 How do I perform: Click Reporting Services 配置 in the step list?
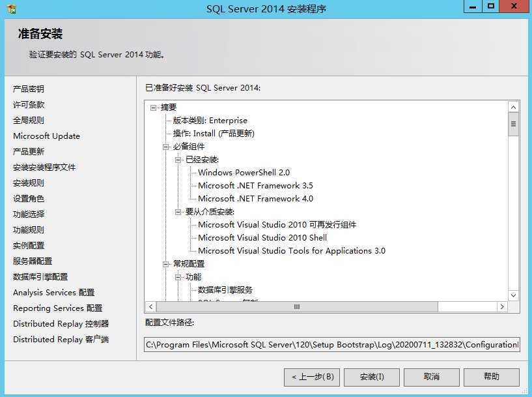coord(58,308)
